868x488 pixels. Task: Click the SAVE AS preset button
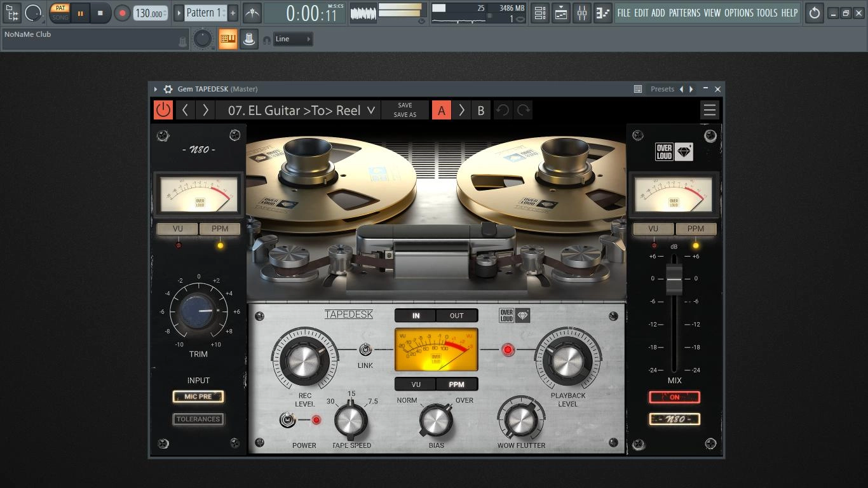tap(405, 115)
